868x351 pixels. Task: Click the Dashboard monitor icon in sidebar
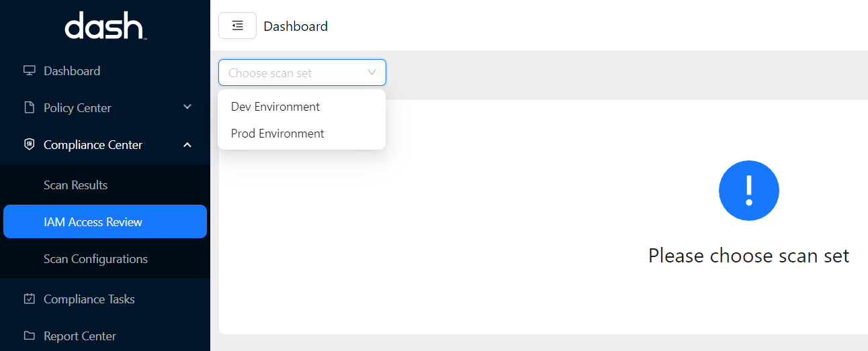[29, 70]
